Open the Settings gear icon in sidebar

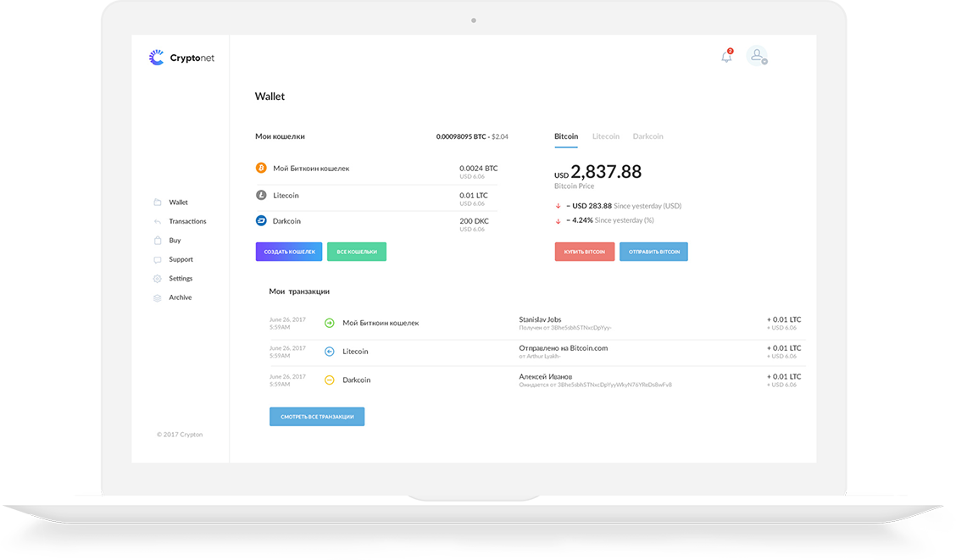(156, 278)
